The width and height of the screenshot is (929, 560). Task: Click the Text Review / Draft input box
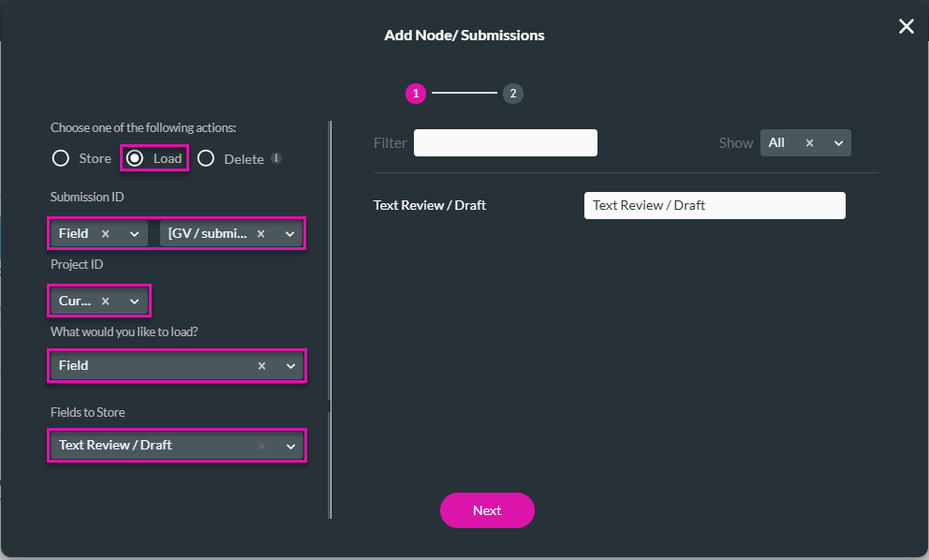coord(714,205)
